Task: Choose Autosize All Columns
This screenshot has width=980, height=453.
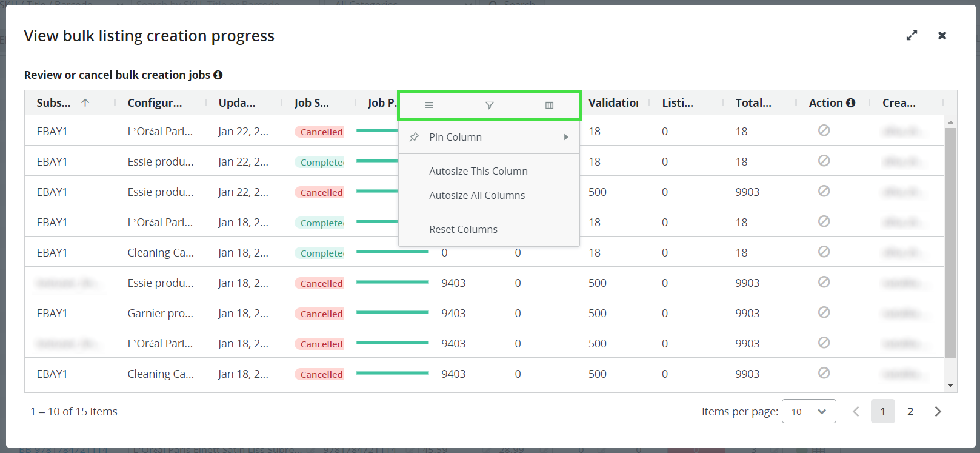Action: (477, 195)
